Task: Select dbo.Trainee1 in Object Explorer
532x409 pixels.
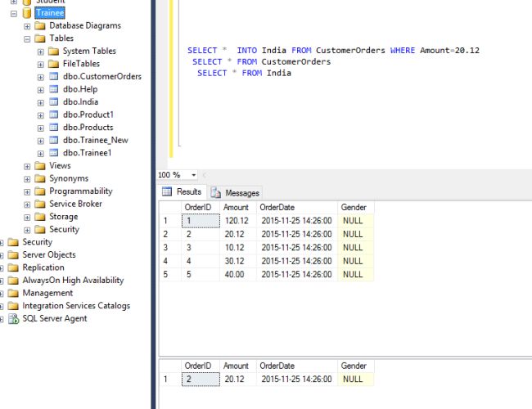Action: 87,153
